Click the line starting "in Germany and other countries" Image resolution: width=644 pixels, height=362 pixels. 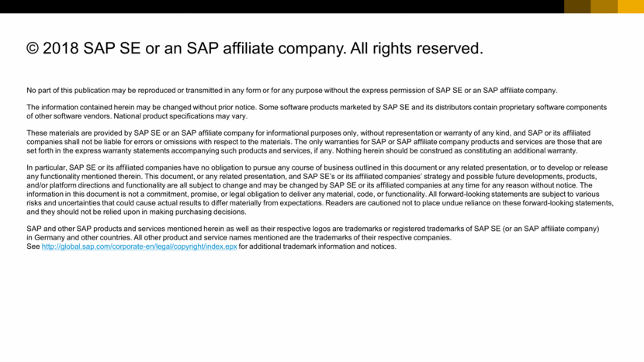pos(239,238)
